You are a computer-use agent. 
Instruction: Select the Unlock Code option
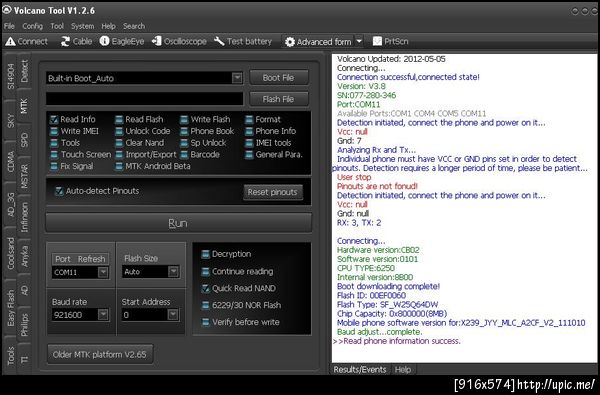(x=143, y=131)
